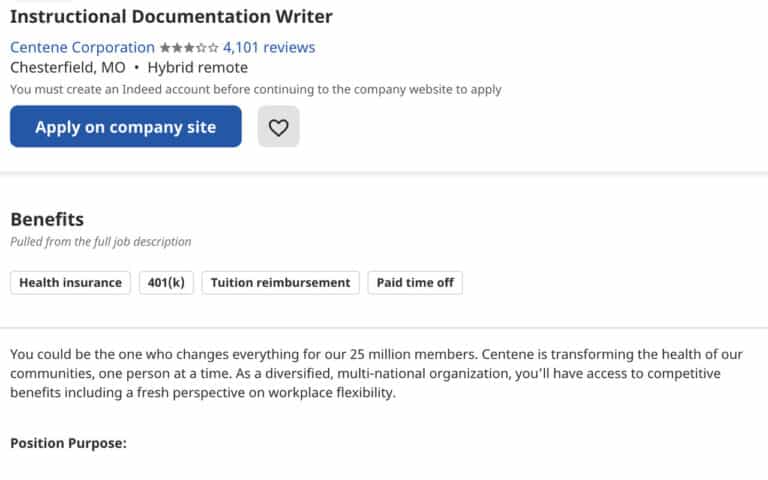Image resolution: width=768 pixels, height=480 pixels.
Task: Select the Paid time off benefit tag
Action: click(415, 283)
